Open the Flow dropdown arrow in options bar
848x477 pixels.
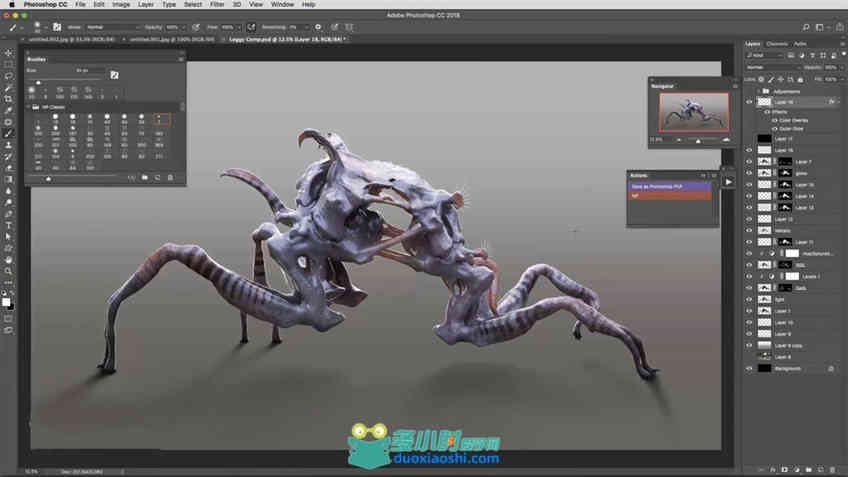pos(238,27)
